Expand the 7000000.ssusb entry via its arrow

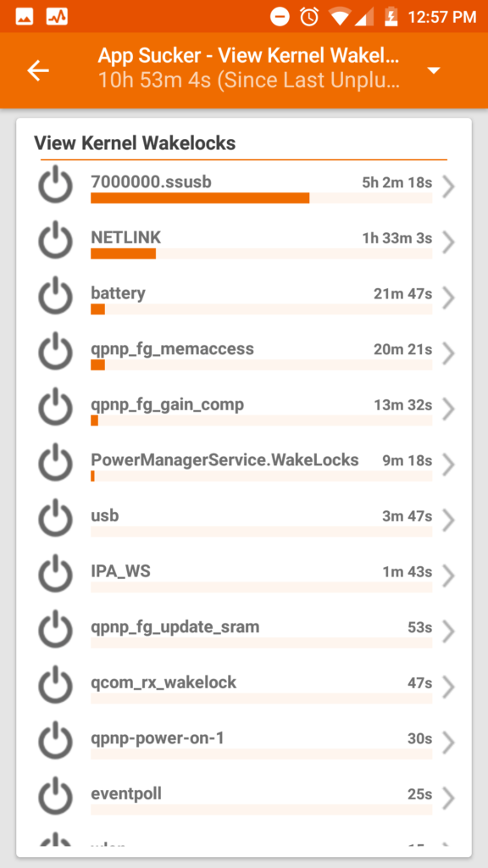[448, 187]
